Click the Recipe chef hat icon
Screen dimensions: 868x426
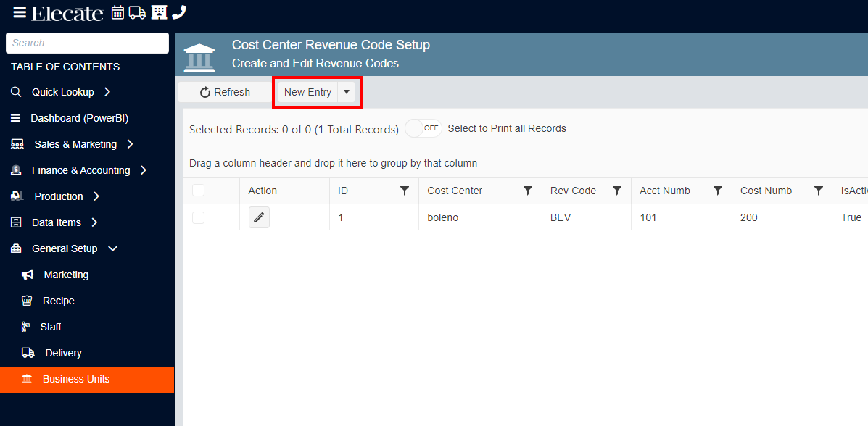[27, 301]
